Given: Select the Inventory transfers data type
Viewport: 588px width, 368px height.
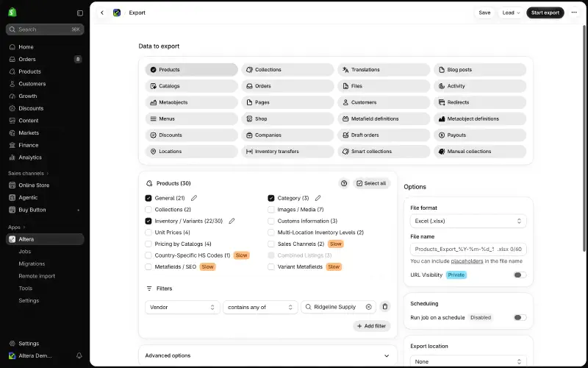Looking at the screenshot, I should pyautogui.click(x=287, y=152).
